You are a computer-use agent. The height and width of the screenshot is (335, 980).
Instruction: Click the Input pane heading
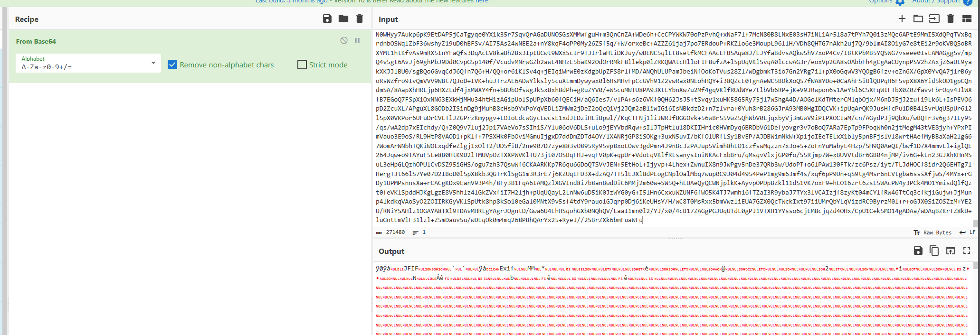point(388,19)
